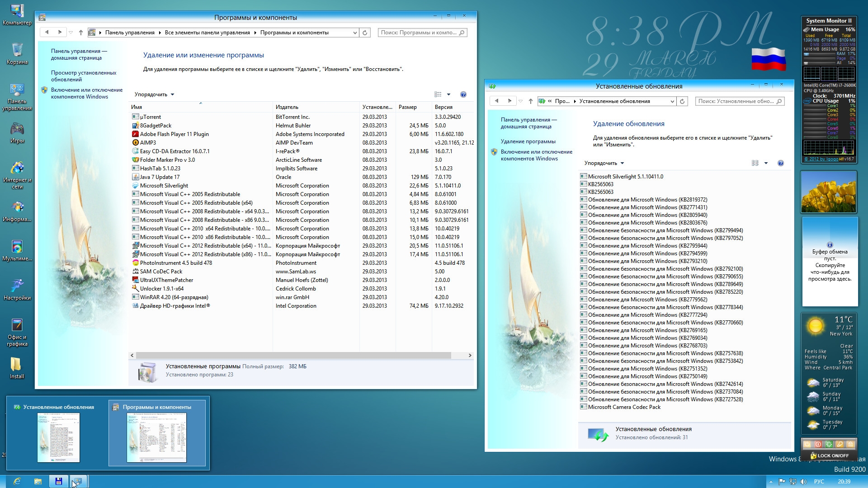
Task: Click the eject icon in the power gadget
Action: [x=850, y=444]
